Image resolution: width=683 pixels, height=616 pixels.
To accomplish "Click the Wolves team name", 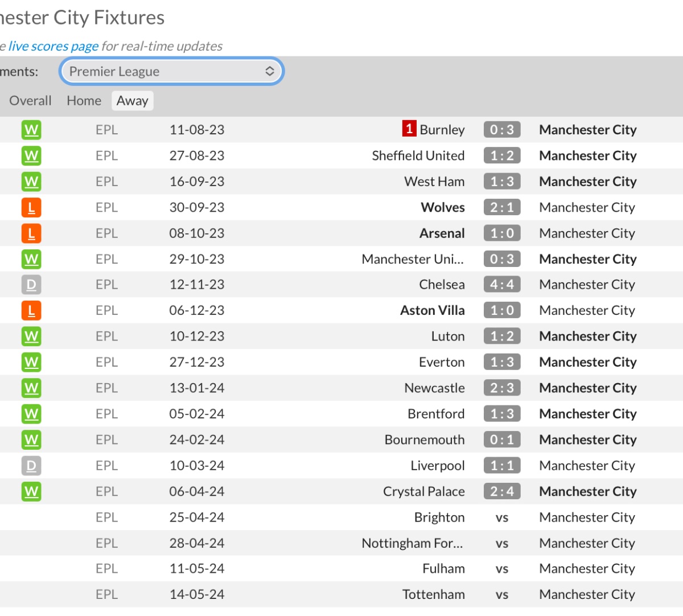I will [x=443, y=207].
